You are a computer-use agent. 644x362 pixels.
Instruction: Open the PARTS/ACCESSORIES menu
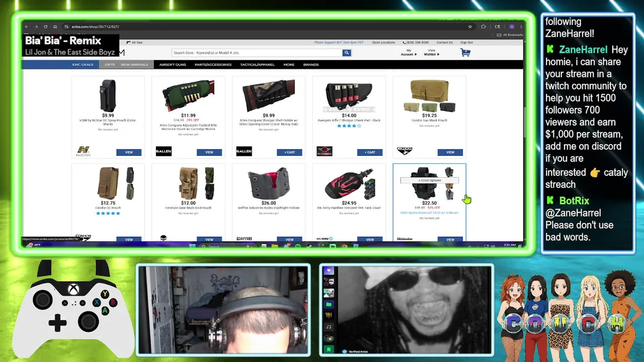[x=213, y=64]
